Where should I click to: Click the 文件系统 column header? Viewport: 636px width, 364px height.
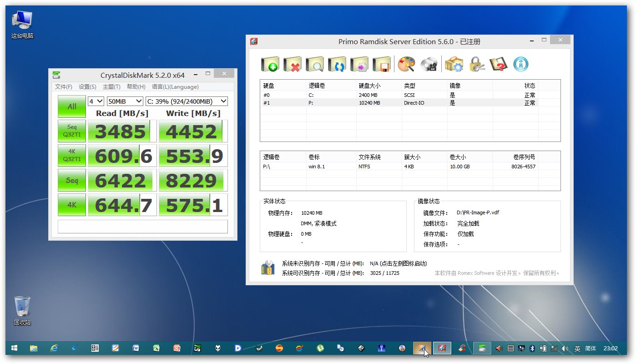pyautogui.click(x=369, y=157)
